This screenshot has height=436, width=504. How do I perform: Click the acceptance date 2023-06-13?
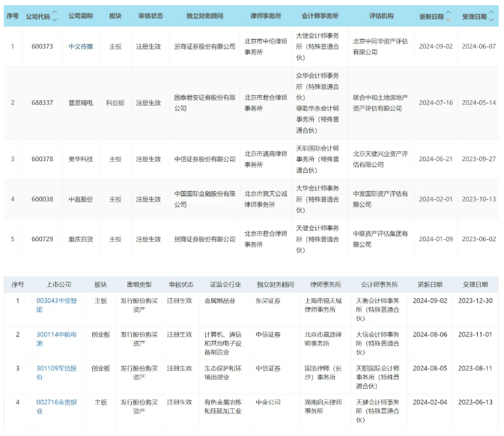pyautogui.click(x=476, y=402)
